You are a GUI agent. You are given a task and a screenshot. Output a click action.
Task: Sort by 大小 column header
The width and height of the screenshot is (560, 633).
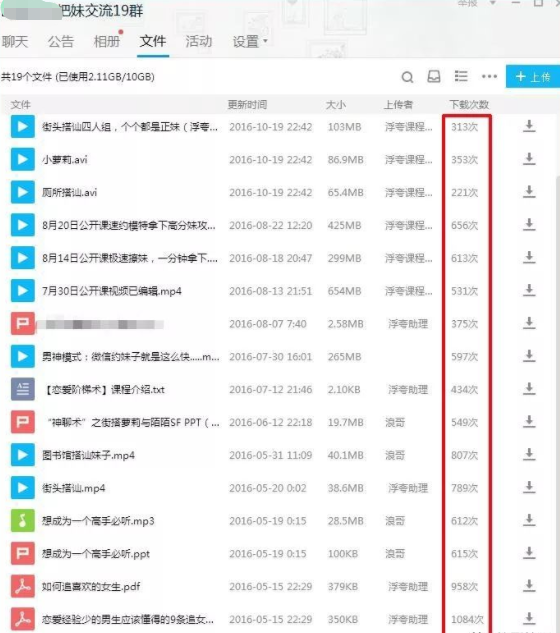click(336, 105)
